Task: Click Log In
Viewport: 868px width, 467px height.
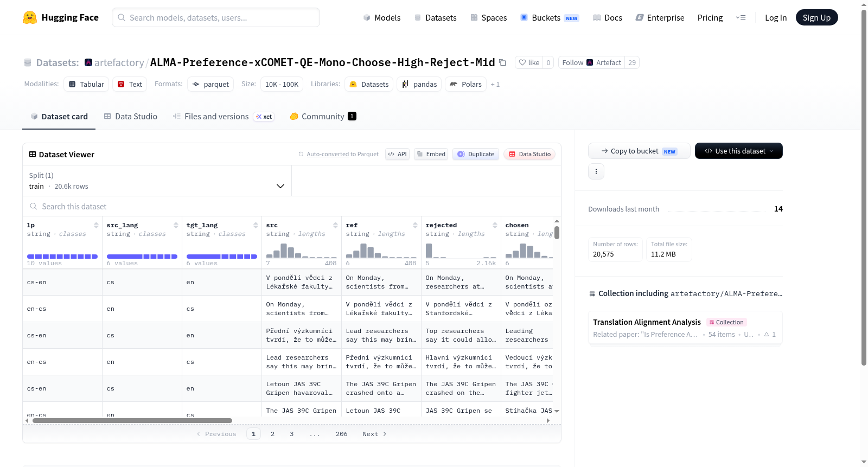Action: point(776,17)
